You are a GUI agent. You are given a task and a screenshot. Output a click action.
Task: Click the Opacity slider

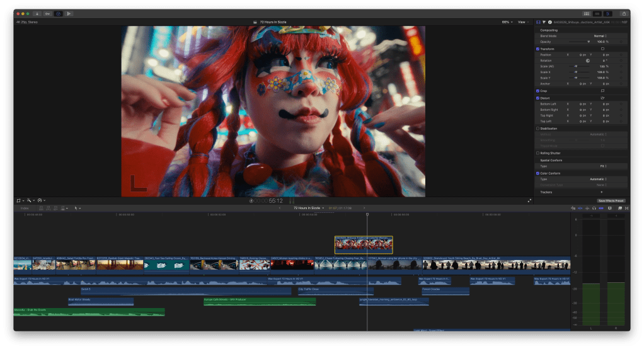tap(580, 42)
